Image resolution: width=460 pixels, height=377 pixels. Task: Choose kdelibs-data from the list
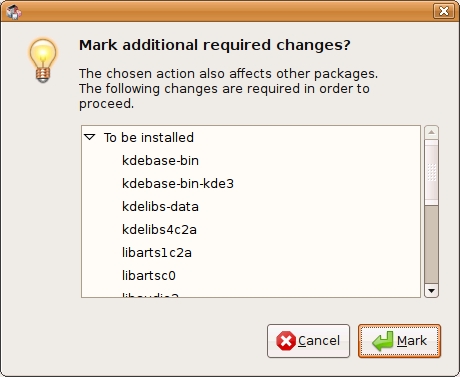click(x=251, y=206)
